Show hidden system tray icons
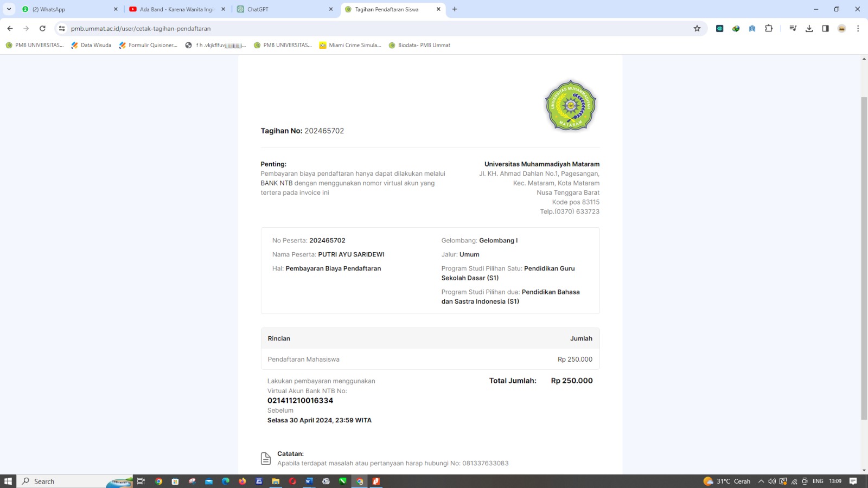The width and height of the screenshot is (868, 488). [761, 481]
